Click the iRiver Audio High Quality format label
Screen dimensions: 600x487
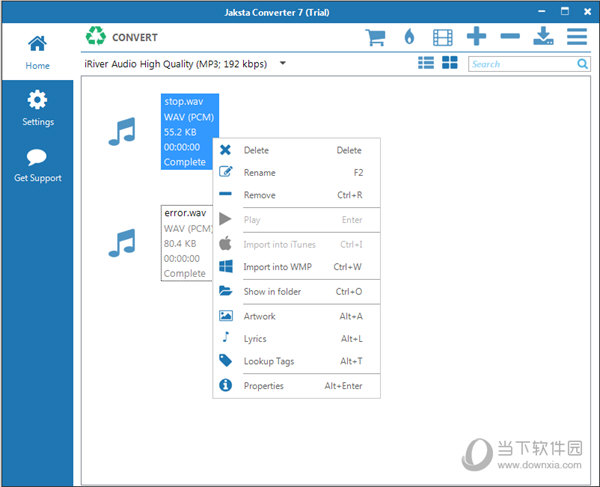[176, 64]
